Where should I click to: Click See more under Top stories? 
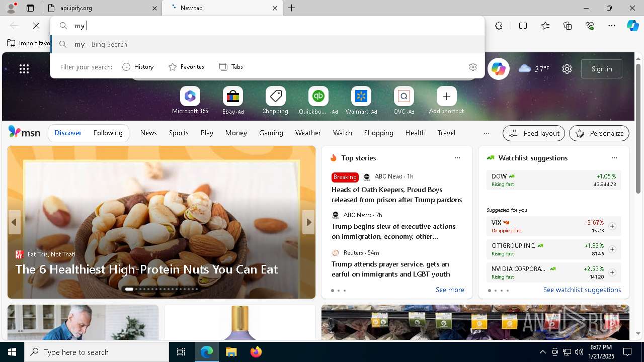pyautogui.click(x=450, y=290)
